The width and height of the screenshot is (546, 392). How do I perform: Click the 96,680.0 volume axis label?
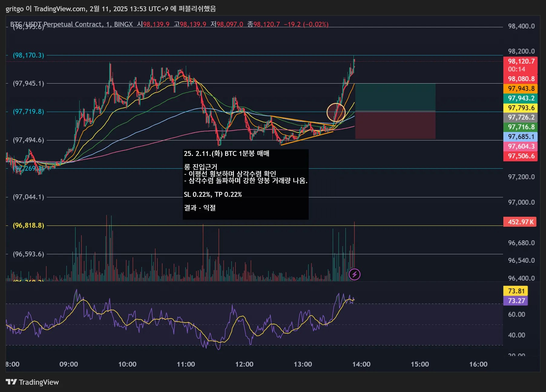coord(521,243)
